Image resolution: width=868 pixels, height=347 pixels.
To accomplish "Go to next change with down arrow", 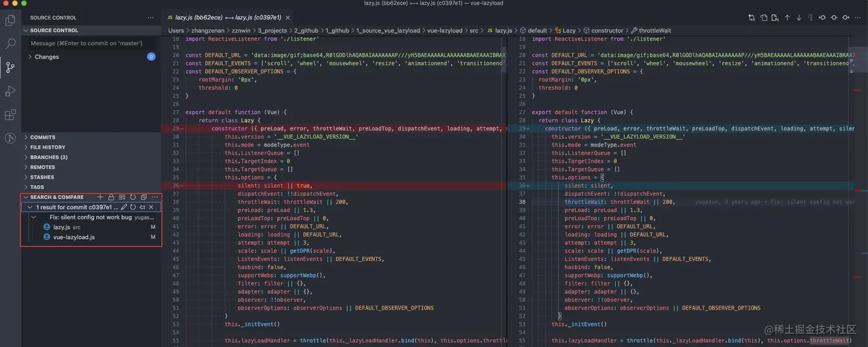I will tap(799, 18).
